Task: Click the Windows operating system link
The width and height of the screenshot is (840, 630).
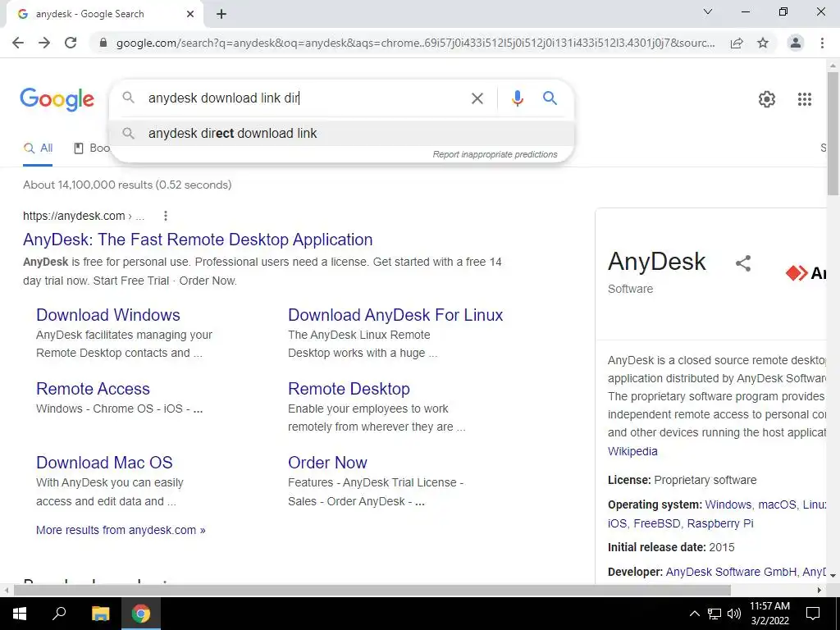Action: (728, 504)
